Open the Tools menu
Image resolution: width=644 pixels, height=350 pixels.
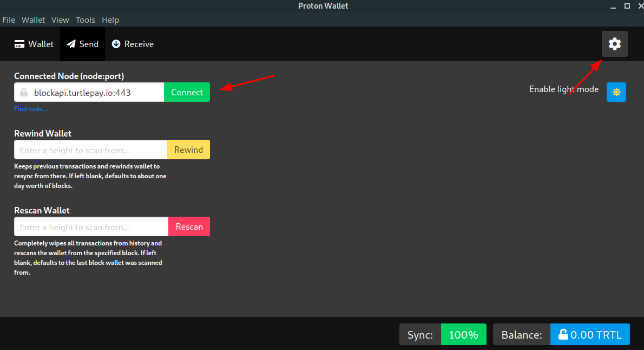click(86, 20)
